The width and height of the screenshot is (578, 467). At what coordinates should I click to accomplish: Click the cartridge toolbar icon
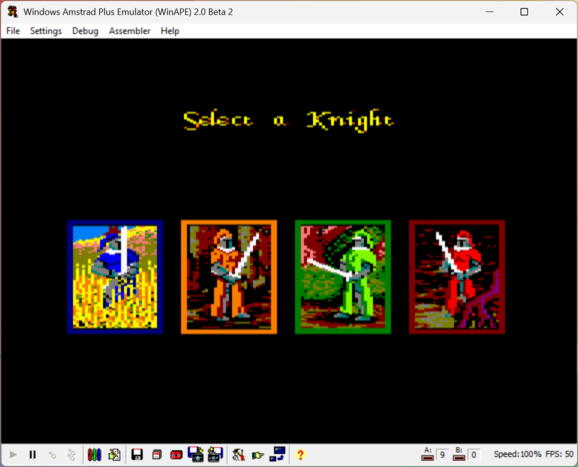[157, 455]
